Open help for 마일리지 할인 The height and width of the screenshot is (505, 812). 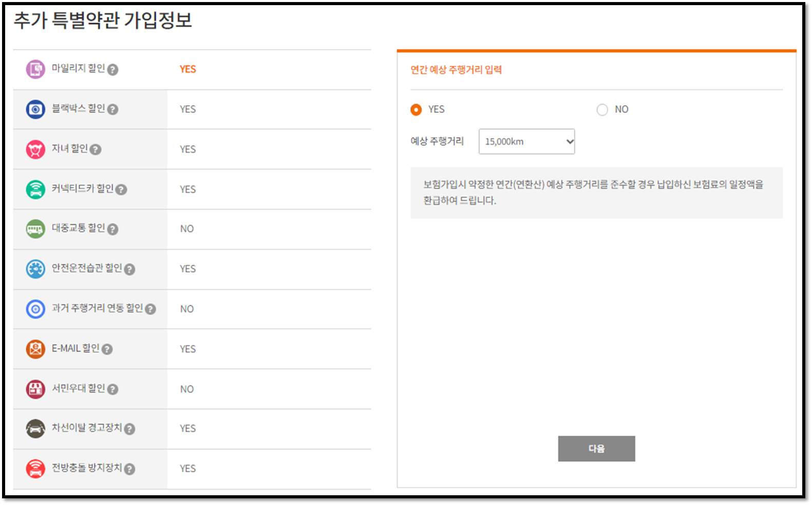click(x=113, y=69)
